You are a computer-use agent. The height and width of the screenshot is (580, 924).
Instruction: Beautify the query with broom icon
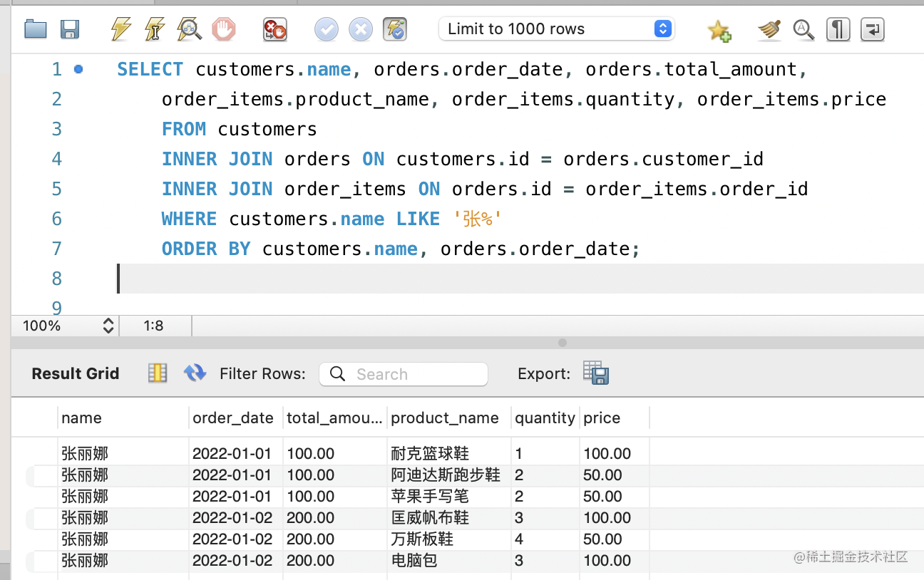point(769,29)
